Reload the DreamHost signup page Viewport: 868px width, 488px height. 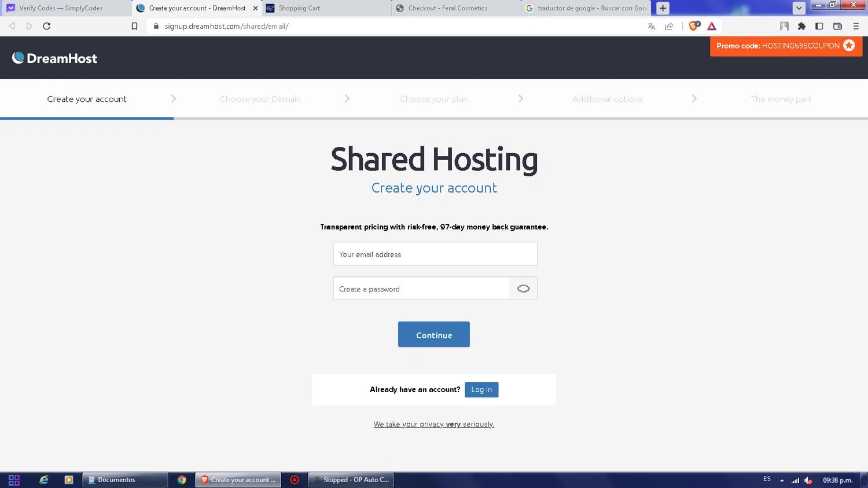(x=47, y=26)
